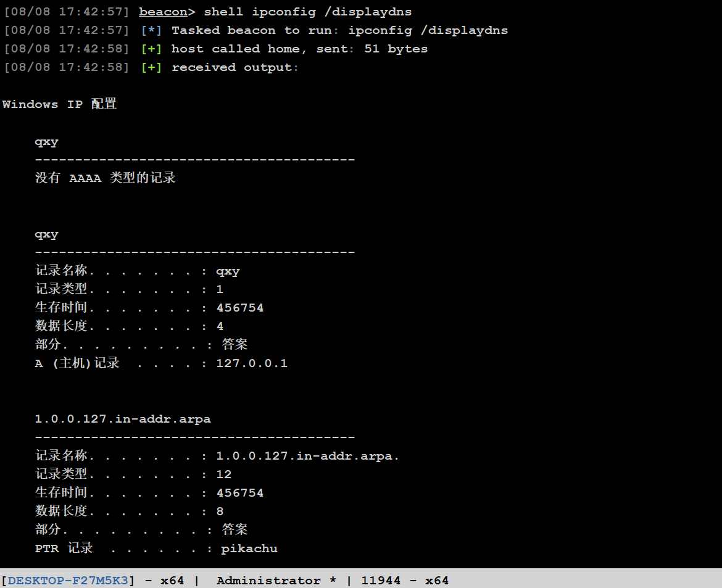Click the 记录名称 value '1.0.0.127.in-addr.arpa.'
Image resolution: width=722 pixels, height=588 pixels.
click(308, 456)
